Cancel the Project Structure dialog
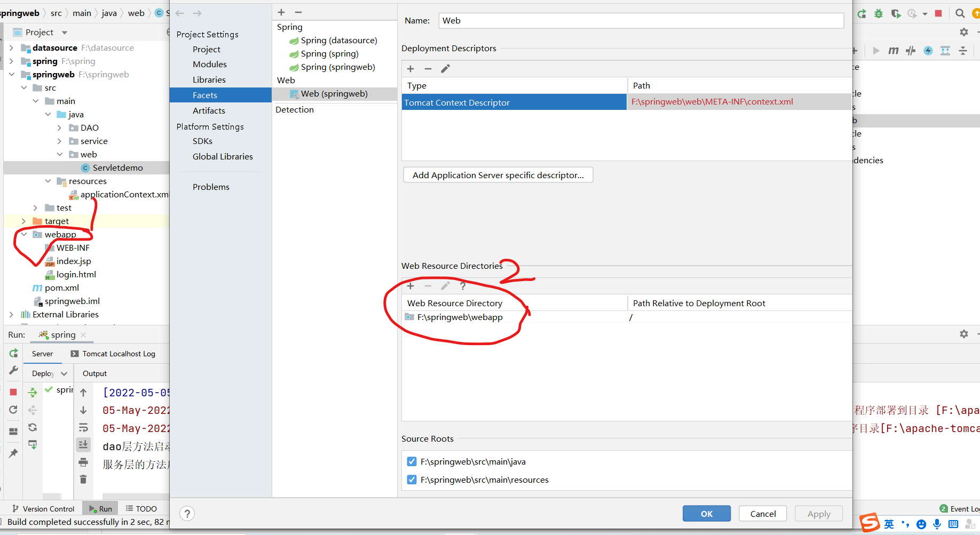Image resolution: width=980 pixels, height=535 pixels. 763,514
